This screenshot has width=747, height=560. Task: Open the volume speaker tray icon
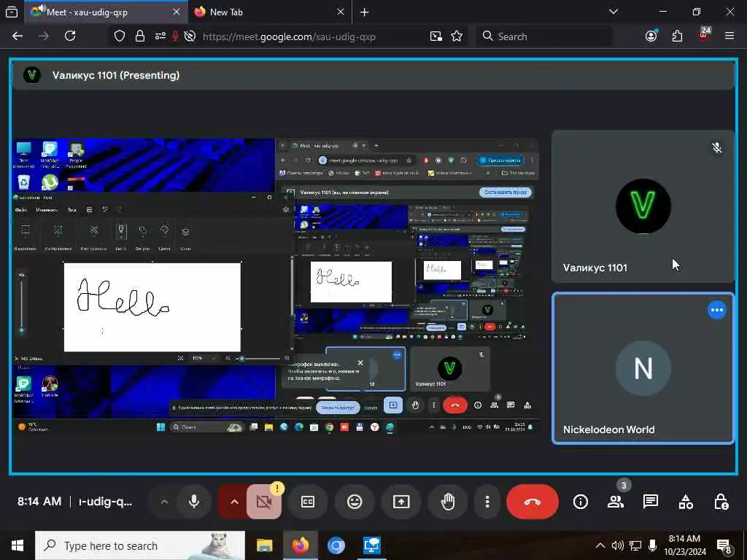coord(618,545)
